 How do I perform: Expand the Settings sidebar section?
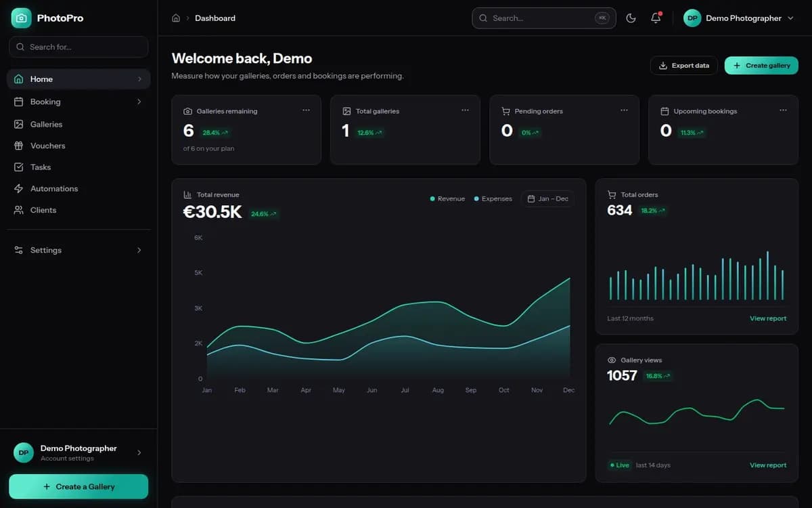click(78, 250)
